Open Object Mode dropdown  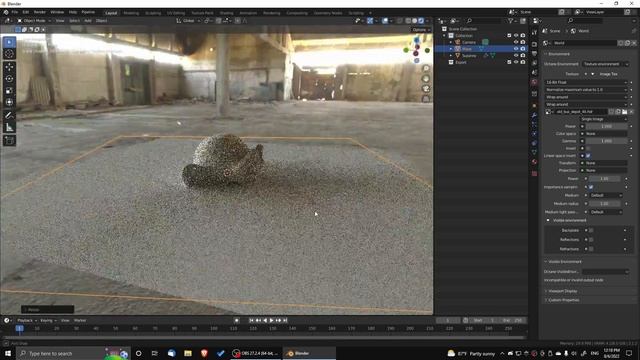[x=34, y=20]
